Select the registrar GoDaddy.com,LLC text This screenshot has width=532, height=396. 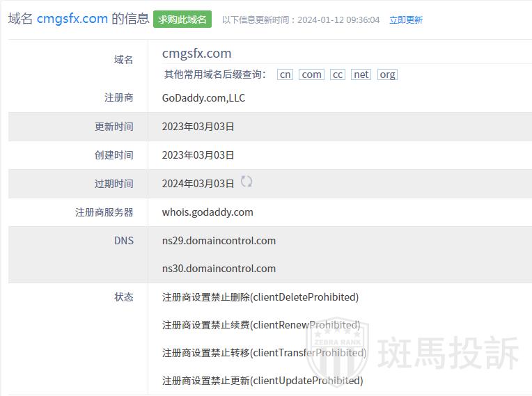tap(203, 98)
